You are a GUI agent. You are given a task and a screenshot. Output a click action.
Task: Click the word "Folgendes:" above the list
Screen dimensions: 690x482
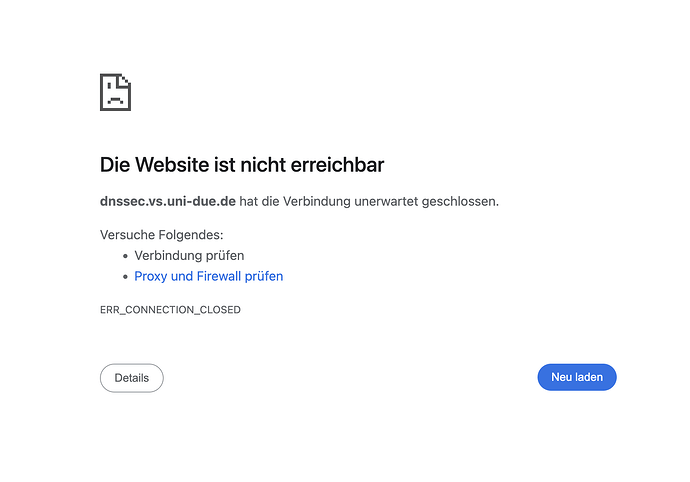[x=190, y=235]
